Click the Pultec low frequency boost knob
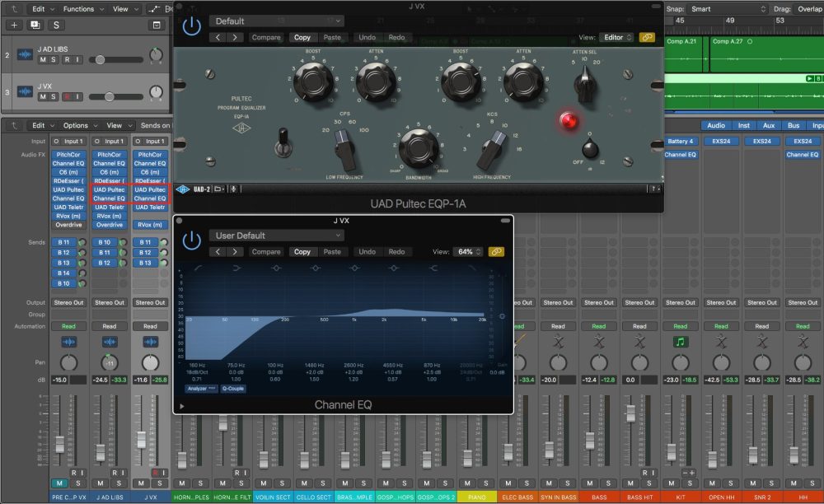Screen dimensions: 824x504 click(x=314, y=80)
